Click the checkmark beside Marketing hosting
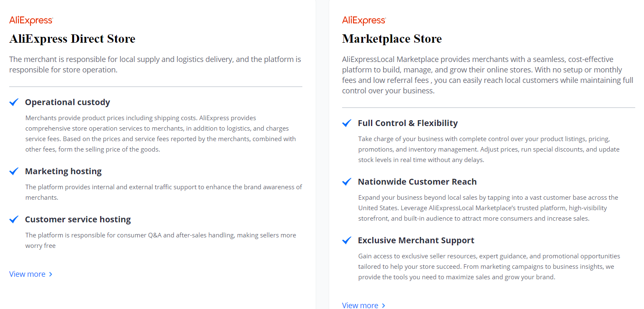Viewport: 644px width, 309px height. pos(13,171)
